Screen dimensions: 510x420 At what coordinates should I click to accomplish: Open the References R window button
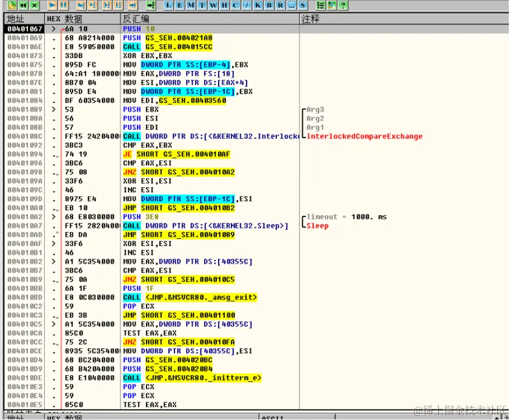coord(280,5)
